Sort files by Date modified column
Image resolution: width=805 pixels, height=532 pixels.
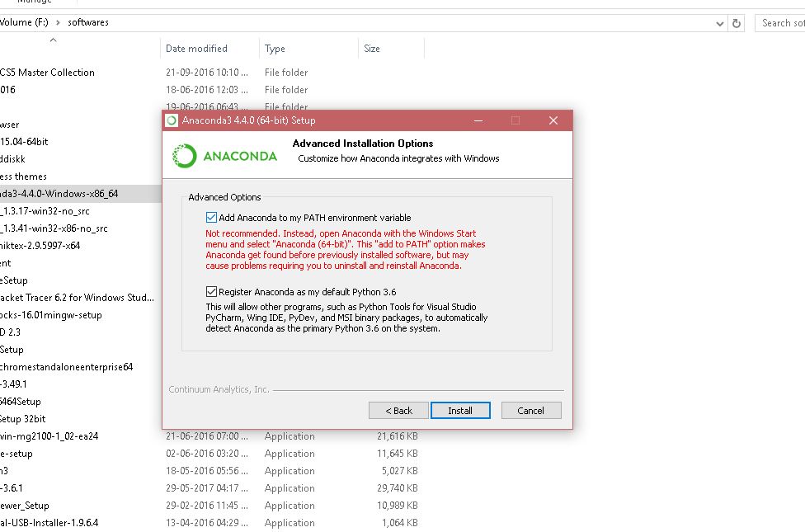196,49
